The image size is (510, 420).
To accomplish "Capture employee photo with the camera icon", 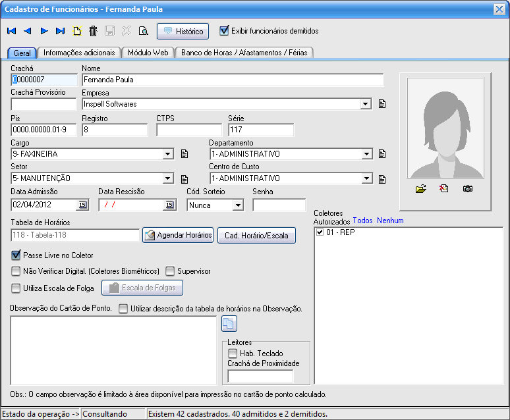I will point(467,189).
